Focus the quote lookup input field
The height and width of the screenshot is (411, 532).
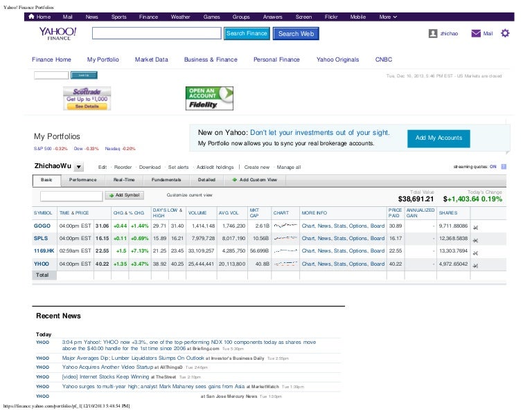click(51, 75)
